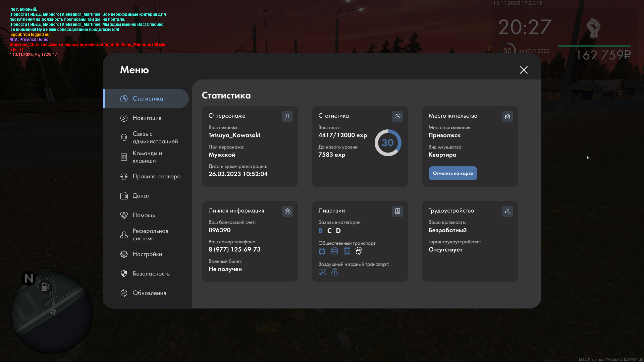Go to Команды и клавиши section
Viewport: 644px width, 362px height.
[147, 157]
